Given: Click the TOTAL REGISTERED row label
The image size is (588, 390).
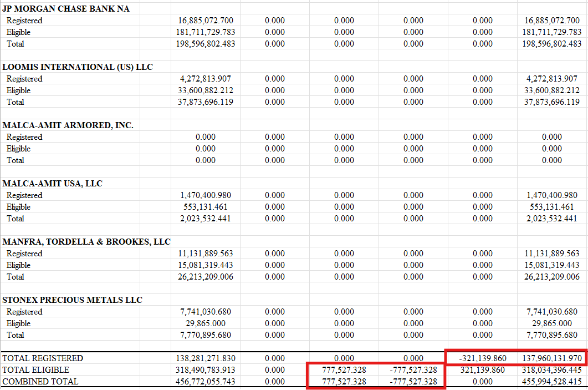Looking at the screenshot, I should tap(43, 358).
